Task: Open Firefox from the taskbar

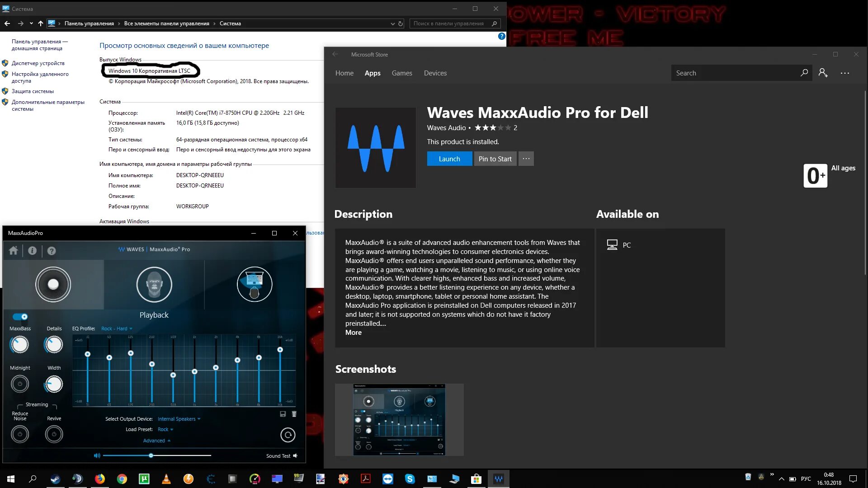Action: tap(99, 479)
